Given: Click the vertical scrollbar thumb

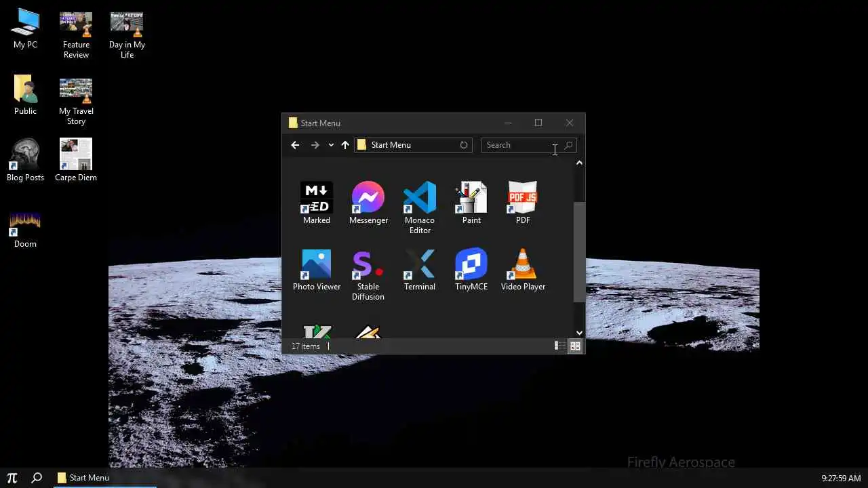Looking at the screenshot, I should pos(579,251).
